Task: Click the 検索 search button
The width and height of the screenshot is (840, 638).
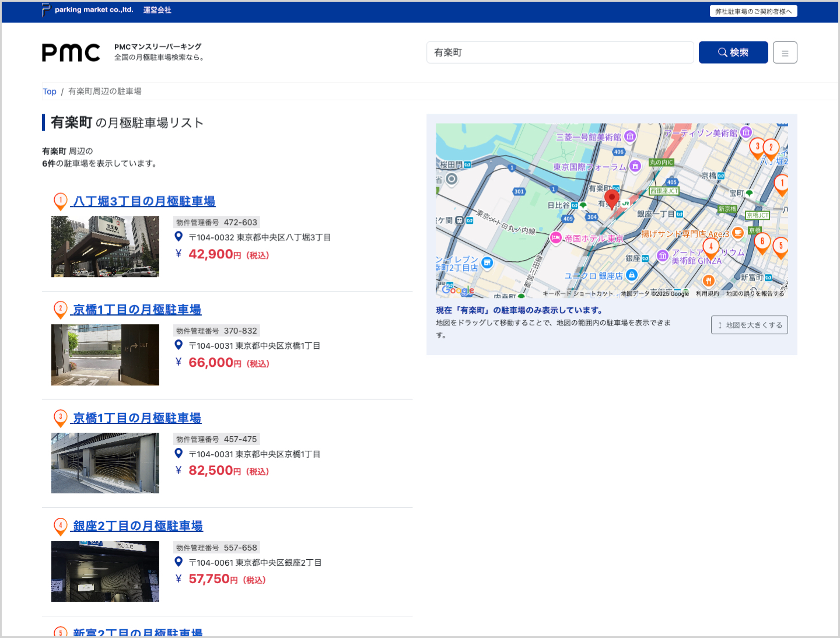Action: tap(733, 52)
